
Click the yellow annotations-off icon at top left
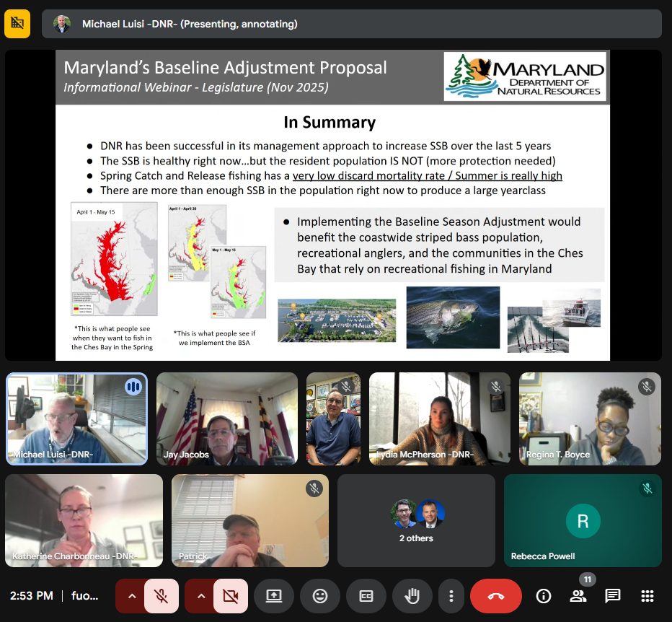click(17, 24)
